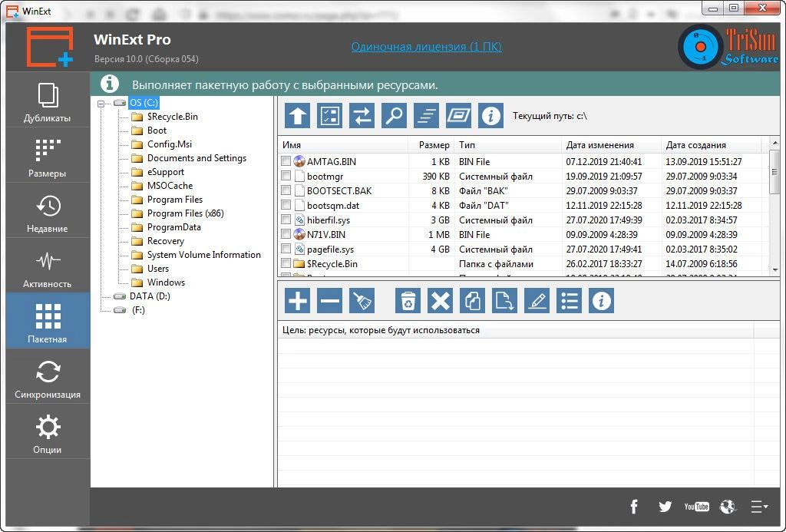Open the Дубликаты section
The height and width of the screenshot is (532, 786).
click(x=48, y=101)
